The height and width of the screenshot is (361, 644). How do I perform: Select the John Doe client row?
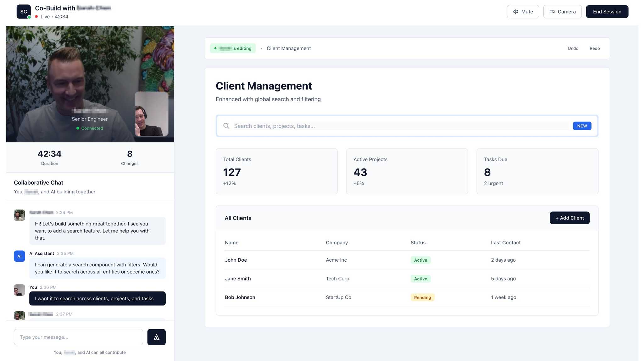(x=236, y=260)
